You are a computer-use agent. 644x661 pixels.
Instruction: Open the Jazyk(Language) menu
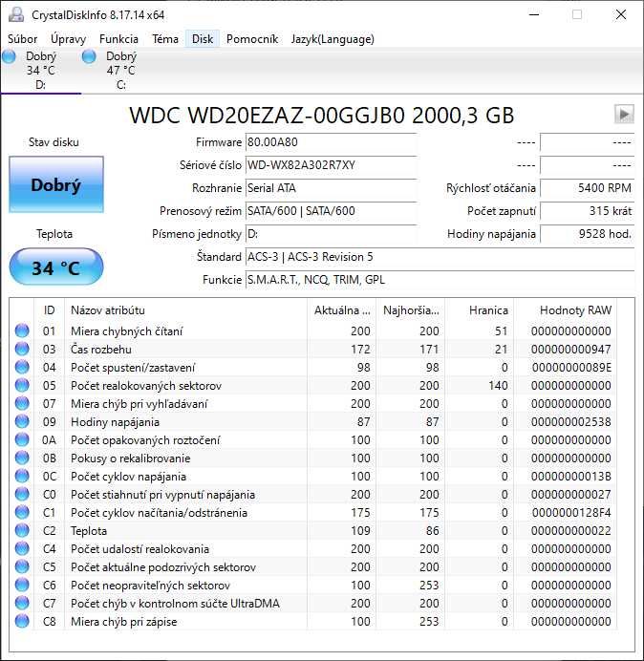(x=333, y=39)
